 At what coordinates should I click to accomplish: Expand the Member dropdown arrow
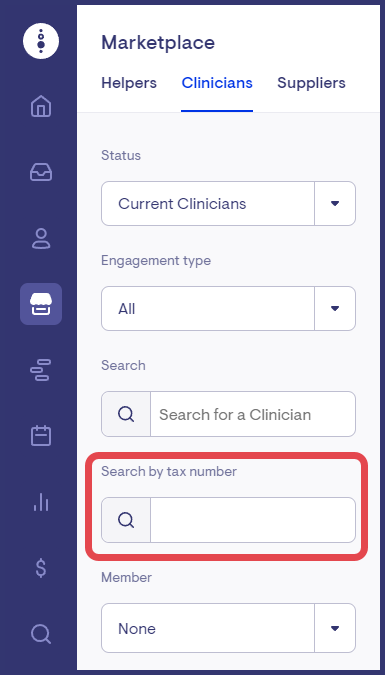pos(335,629)
